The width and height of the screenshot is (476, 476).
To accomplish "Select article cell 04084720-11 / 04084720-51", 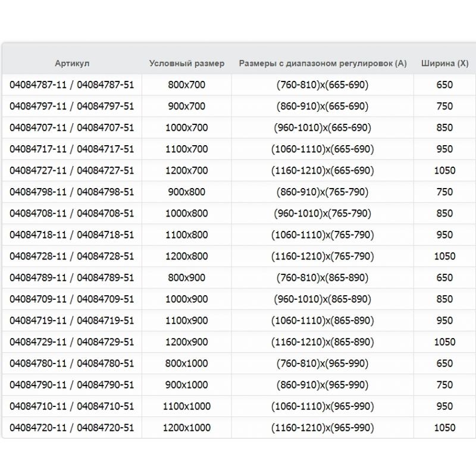I will tap(72, 428).
